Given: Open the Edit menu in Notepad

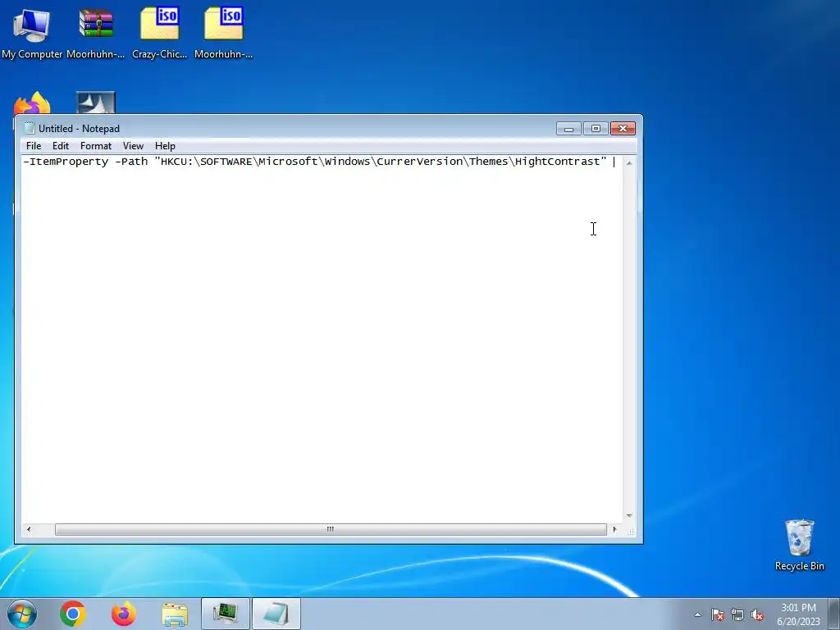Looking at the screenshot, I should [x=61, y=146].
